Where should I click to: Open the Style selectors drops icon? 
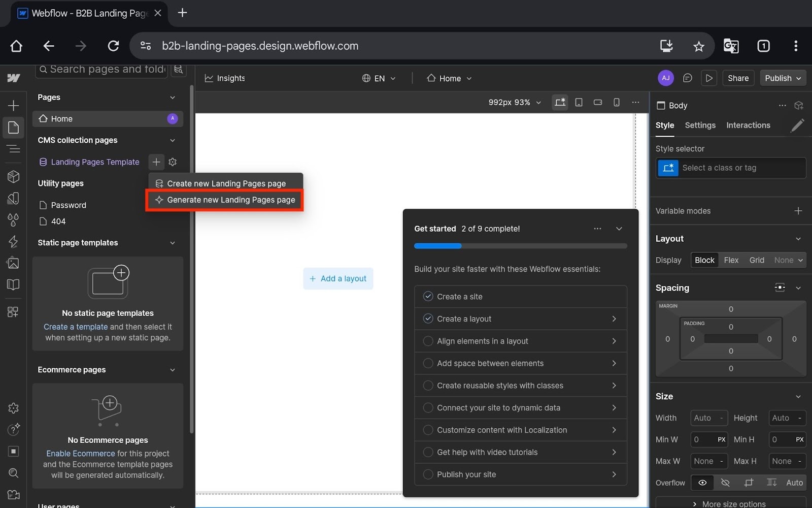point(14,220)
